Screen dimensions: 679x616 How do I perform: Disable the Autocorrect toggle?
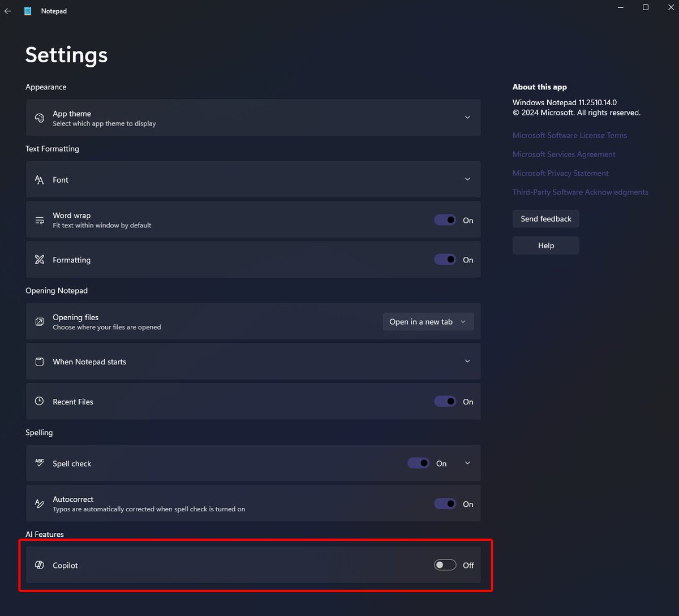point(445,504)
